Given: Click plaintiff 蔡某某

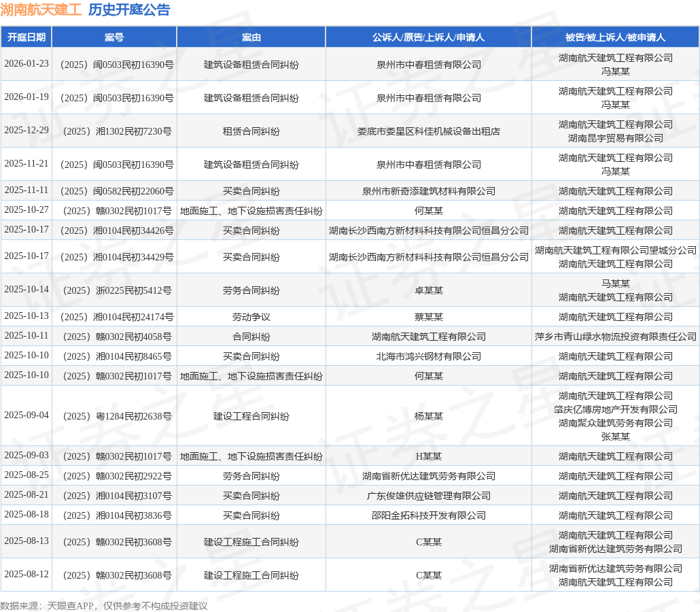Looking at the screenshot, I should coord(429,317).
